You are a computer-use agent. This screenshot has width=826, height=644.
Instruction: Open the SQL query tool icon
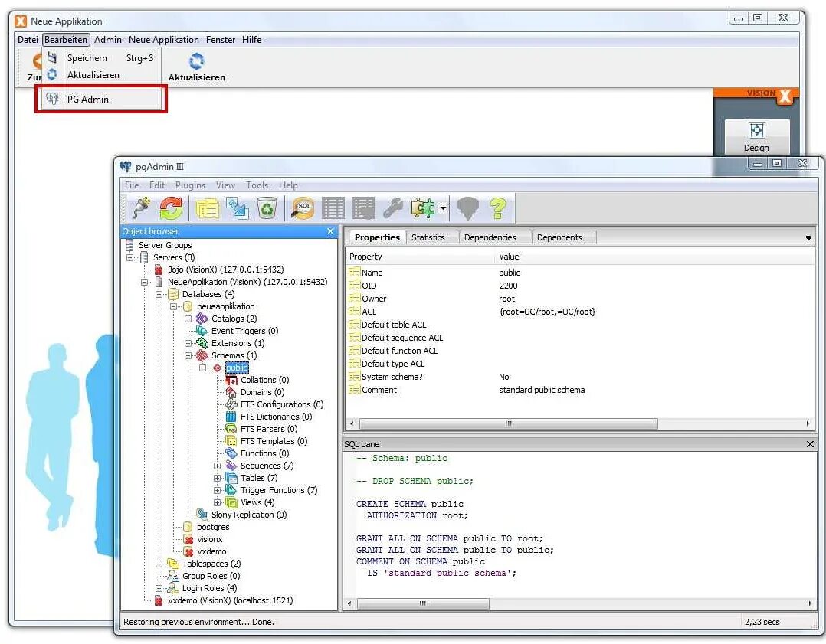pyautogui.click(x=303, y=208)
